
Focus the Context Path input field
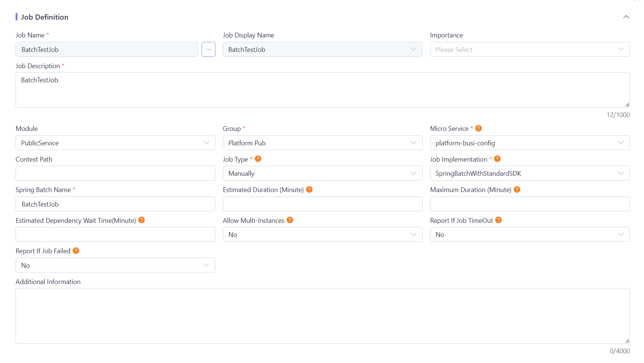[115, 173]
